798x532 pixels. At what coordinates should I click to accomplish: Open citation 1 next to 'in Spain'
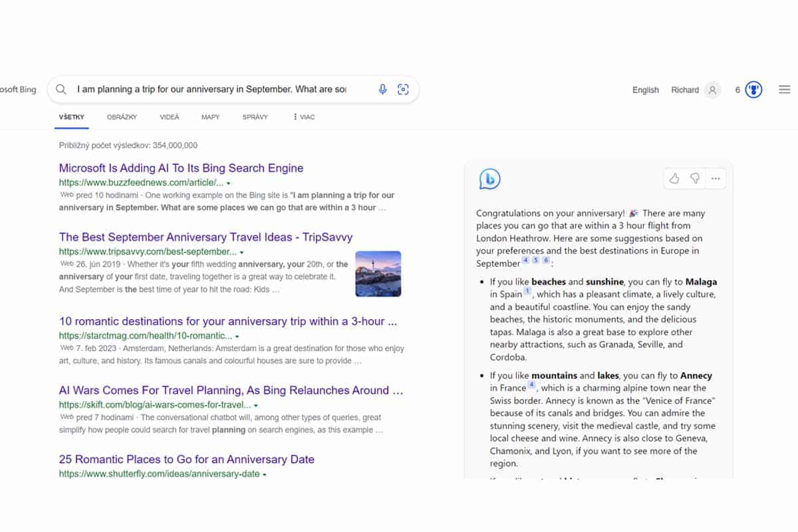point(527,291)
